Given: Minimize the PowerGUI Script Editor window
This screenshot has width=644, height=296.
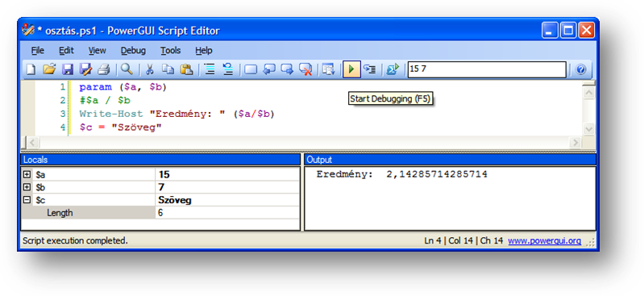Looking at the screenshot, I should 550,31.
